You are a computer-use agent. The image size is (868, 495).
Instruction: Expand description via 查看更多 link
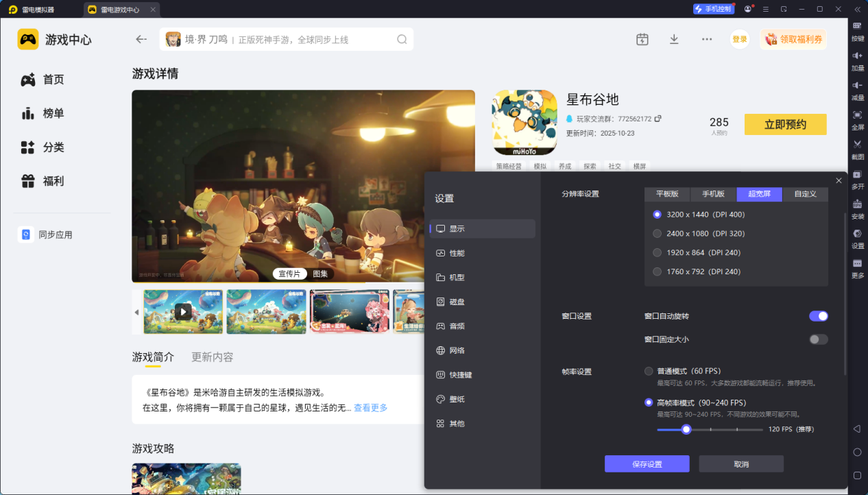[x=370, y=408]
